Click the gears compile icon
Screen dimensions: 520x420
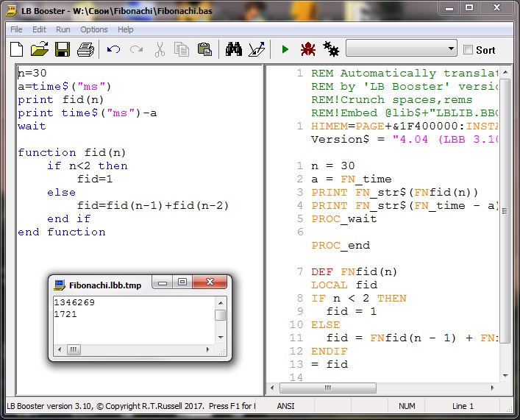tap(331, 50)
